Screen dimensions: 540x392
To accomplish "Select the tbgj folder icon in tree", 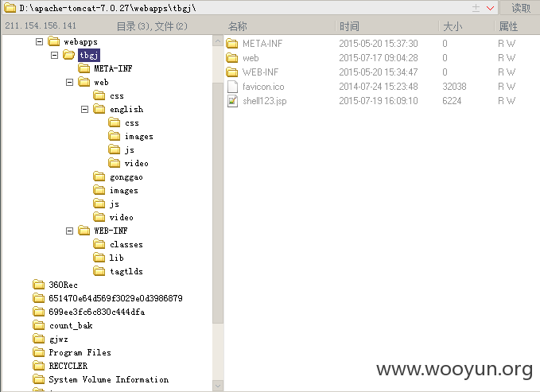I will (x=69, y=55).
